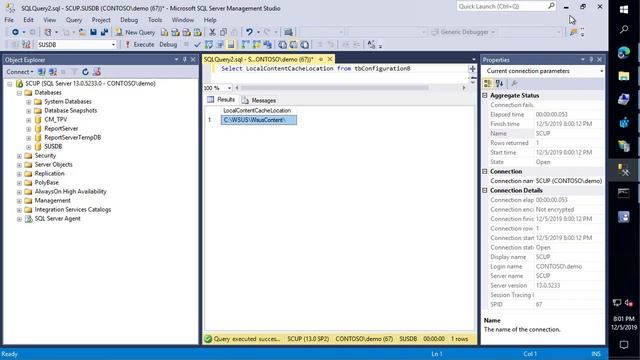Open the Query menu

(73, 20)
